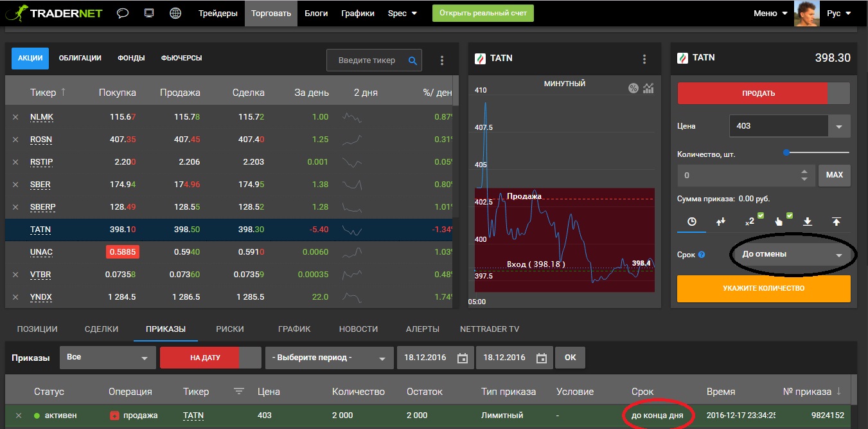Remove SBER from the watchlist
868x429 pixels.
[x=15, y=185]
